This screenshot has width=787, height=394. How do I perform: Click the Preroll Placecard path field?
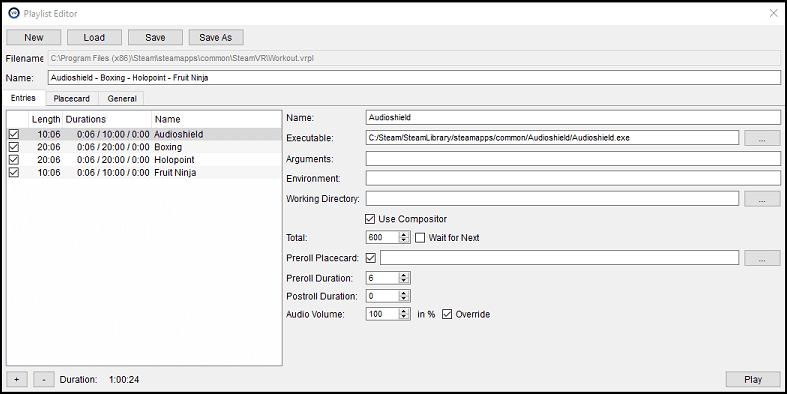click(x=559, y=258)
